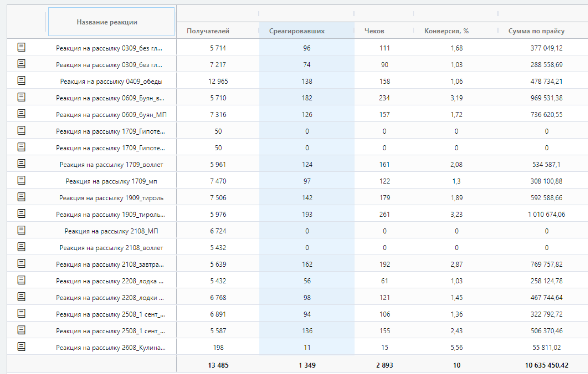
Task: Select recipients cell value 12 965
Action: [x=218, y=82]
